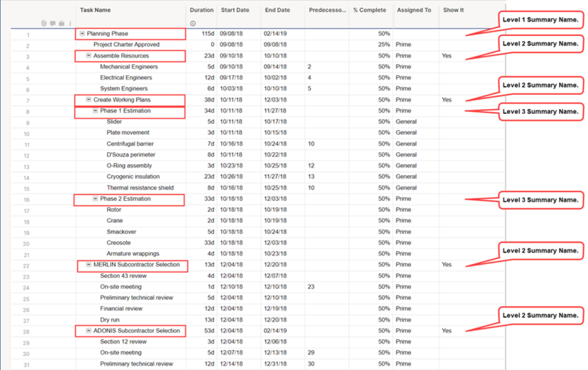This screenshot has height=370, width=588.
Task: Click the Duration column info icon
Action: tap(193, 24)
